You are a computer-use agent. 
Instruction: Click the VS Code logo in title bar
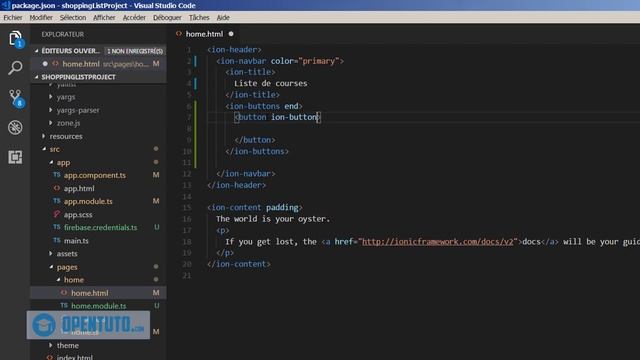[5, 5]
